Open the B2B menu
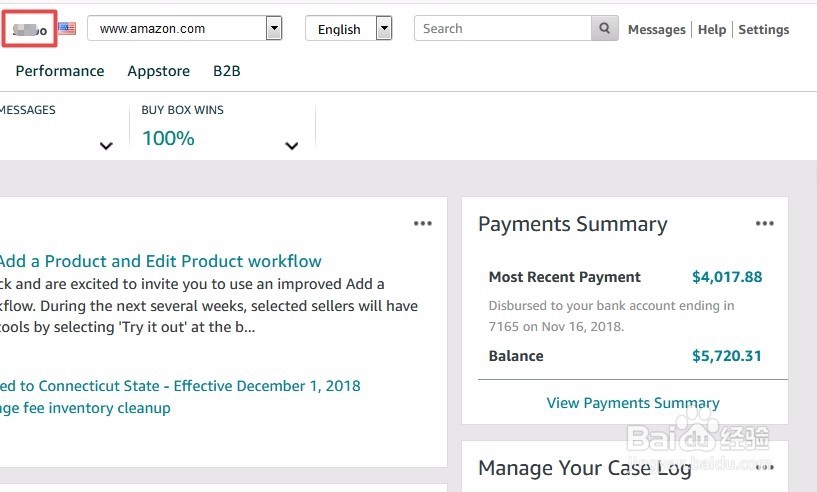Image resolution: width=817 pixels, height=492 pixels. pyautogui.click(x=227, y=71)
